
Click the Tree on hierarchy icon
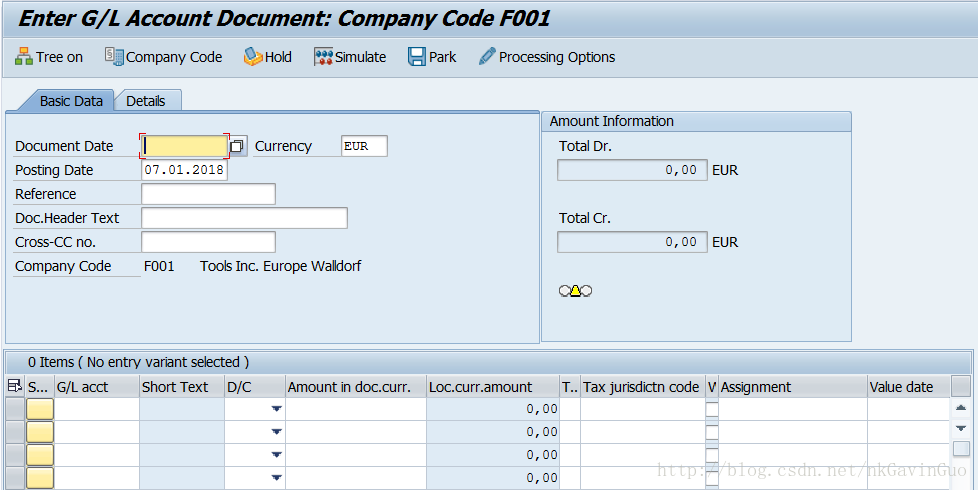point(24,57)
